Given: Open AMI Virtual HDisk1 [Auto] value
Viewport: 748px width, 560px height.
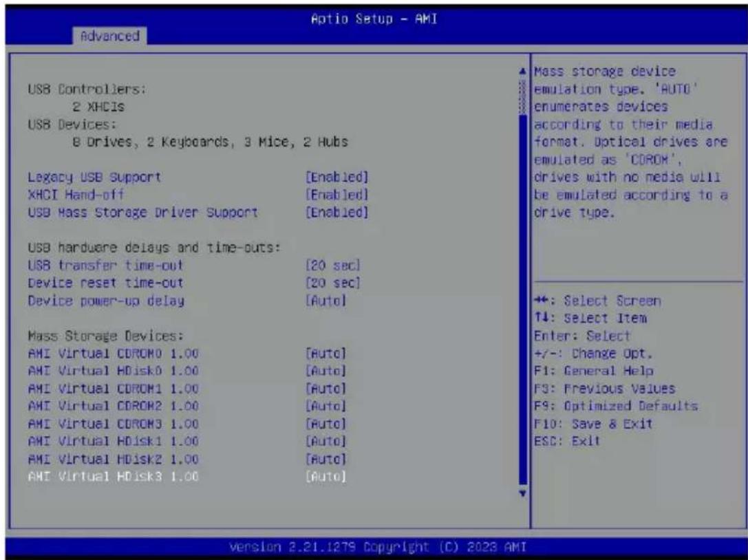Looking at the screenshot, I should pos(325,441).
